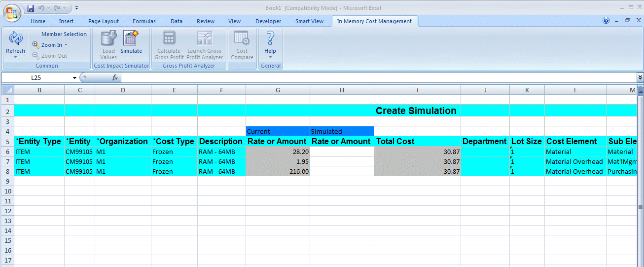Click into the formula bar input

[379, 77]
